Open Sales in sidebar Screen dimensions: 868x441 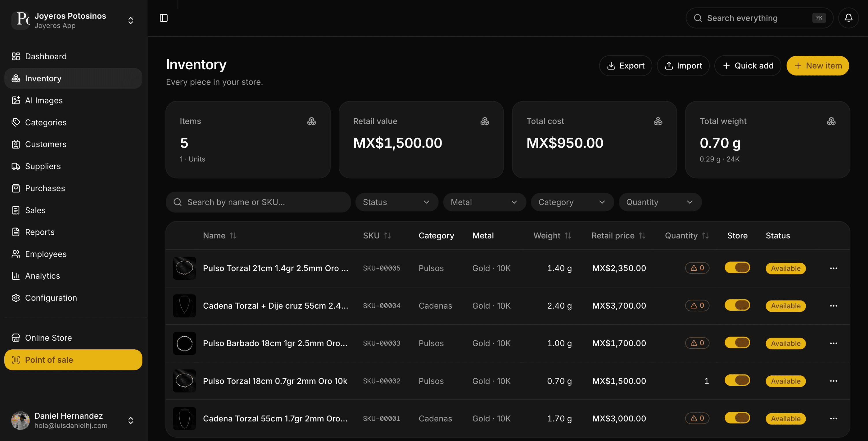pyautogui.click(x=73, y=210)
